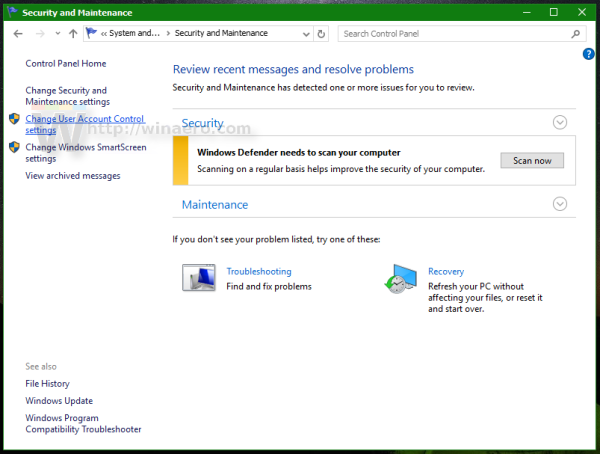
Task: Click the Scan now button
Action: pos(532,160)
